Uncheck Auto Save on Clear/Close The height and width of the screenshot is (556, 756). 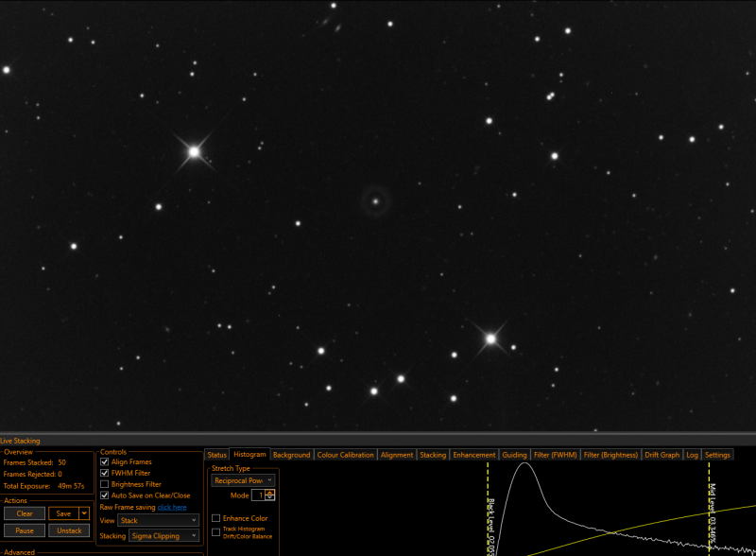click(x=104, y=495)
